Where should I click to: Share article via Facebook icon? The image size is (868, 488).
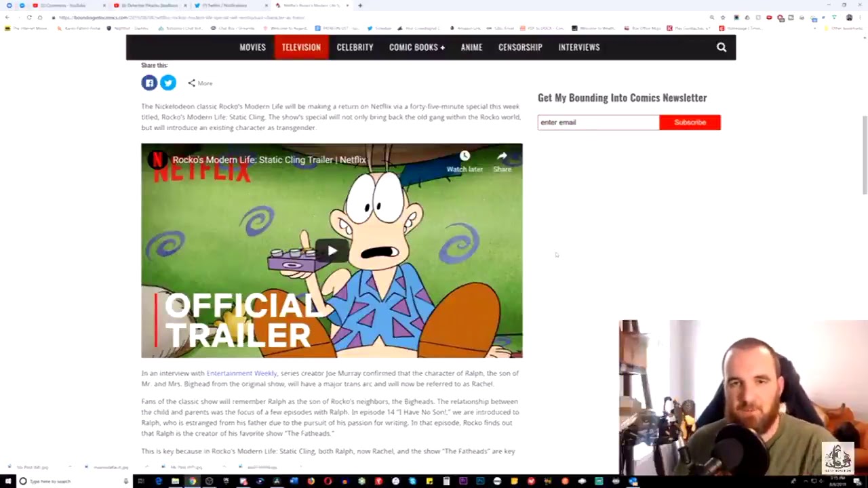coord(149,83)
